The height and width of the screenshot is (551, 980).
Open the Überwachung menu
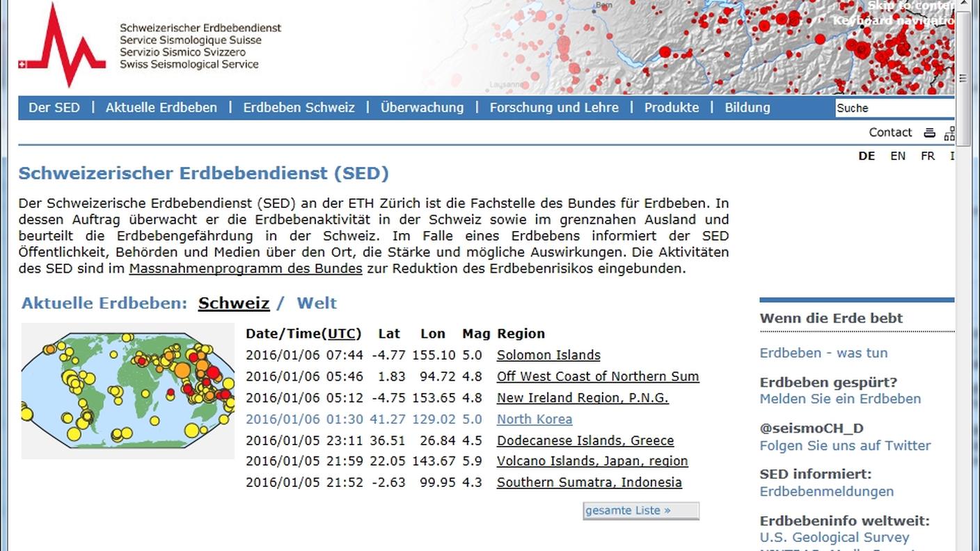pyautogui.click(x=422, y=108)
